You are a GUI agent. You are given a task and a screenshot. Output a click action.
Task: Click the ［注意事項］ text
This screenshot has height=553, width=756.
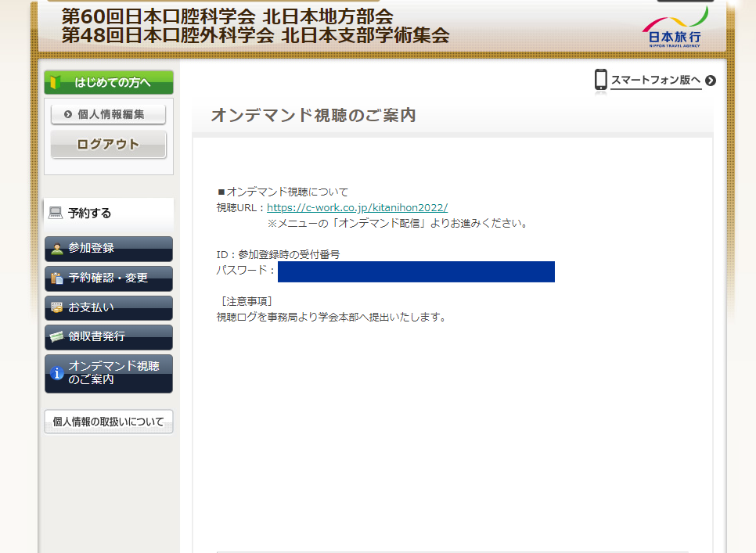(247, 302)
